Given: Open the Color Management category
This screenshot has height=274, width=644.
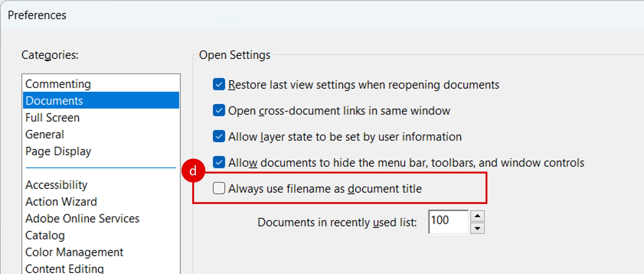Looking at the screenshot, I should click(x=101, y=252).
